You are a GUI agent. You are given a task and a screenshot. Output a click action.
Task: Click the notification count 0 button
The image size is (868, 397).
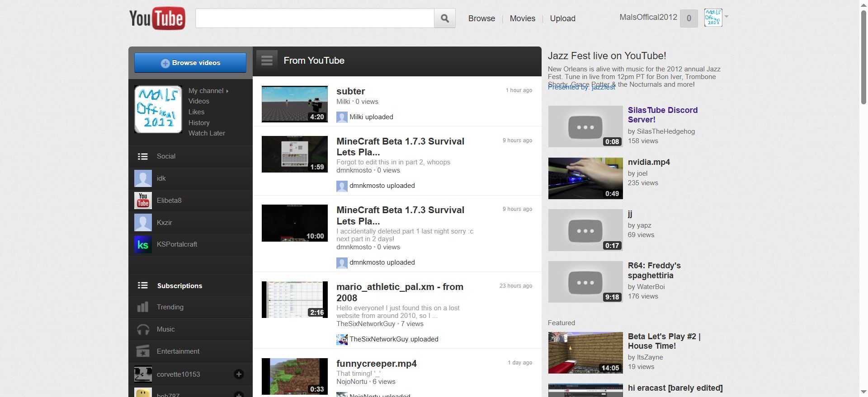(x=689, y=19)
